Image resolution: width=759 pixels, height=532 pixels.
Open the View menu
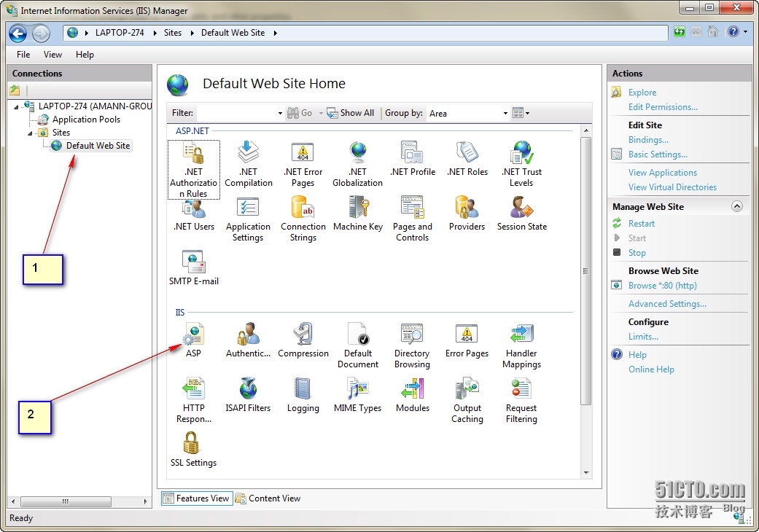coord(52,55)
